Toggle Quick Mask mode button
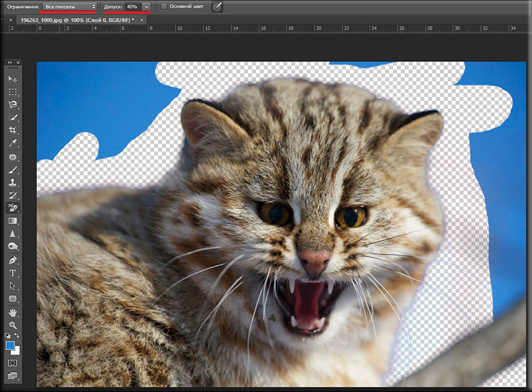Viewport: 532px width, 392px height. click(x=13, y=363)
